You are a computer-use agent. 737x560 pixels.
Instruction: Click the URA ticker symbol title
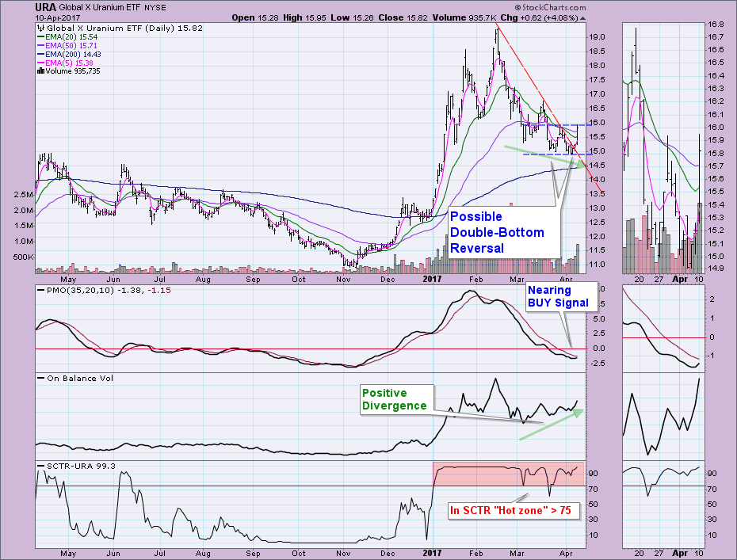click(x=46, y=7)
